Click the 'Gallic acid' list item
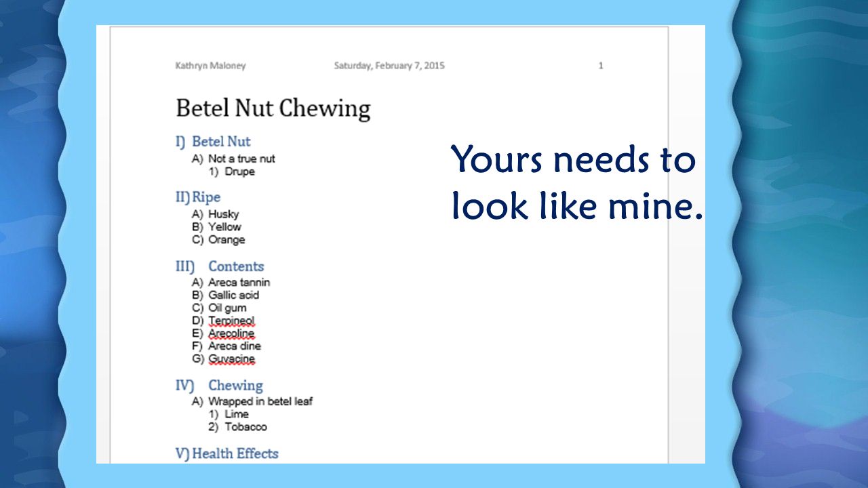This screenshot has height=488, width=868. pos(233,295)
